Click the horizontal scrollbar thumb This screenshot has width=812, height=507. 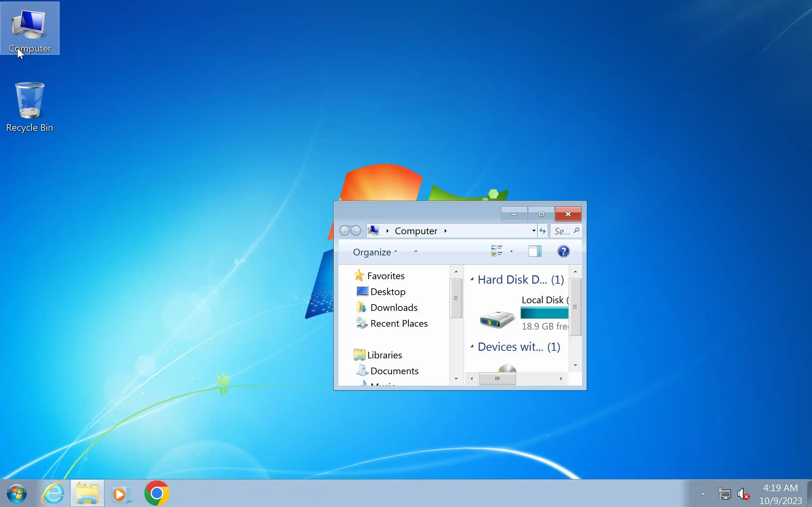(x=497, y=379)
